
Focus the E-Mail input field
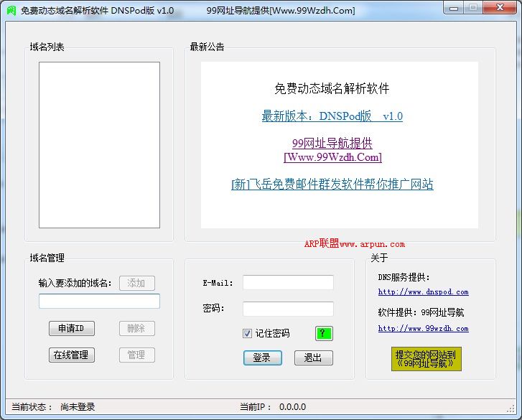coord(288,283)
